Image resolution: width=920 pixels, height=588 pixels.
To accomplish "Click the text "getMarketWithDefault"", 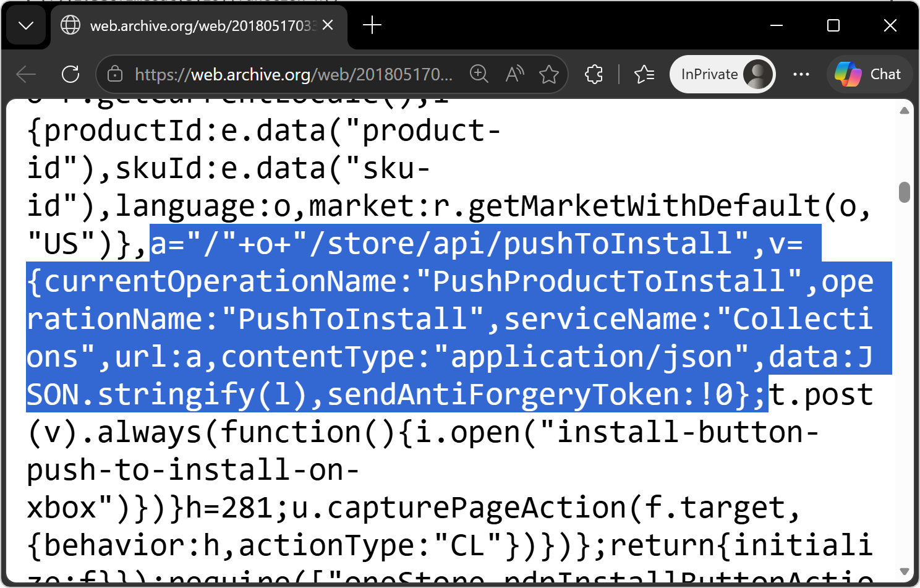I will tap(644, 207).
